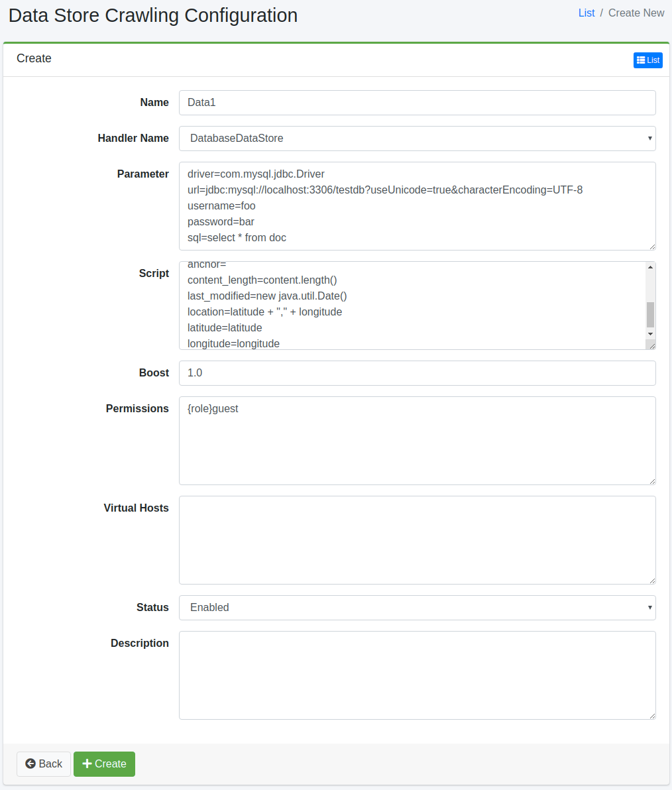Screen dimensions: 672x790
Task: Select the Virtual Hosts text area
Action: (417, 540)
